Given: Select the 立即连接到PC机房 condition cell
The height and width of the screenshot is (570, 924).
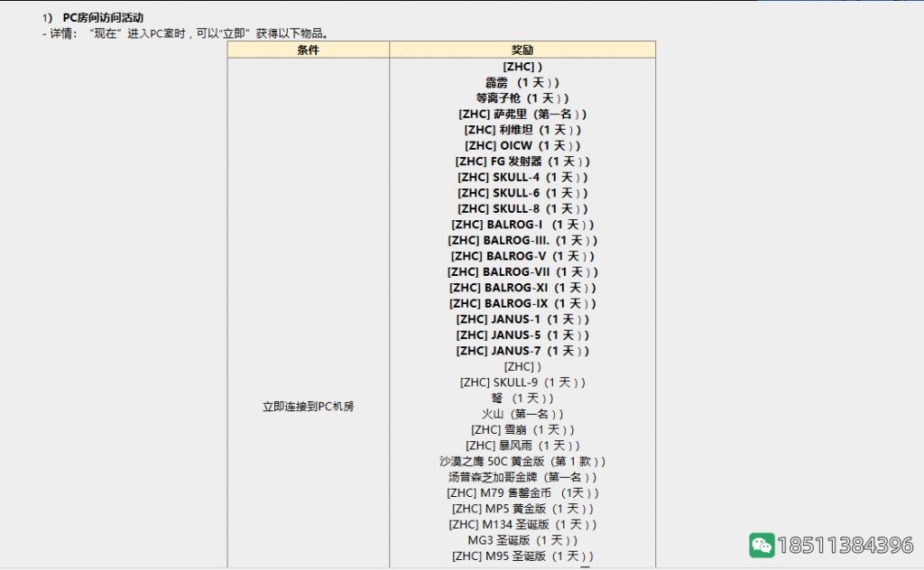Looking at the screenshot, I should click(x=307, y=406).
